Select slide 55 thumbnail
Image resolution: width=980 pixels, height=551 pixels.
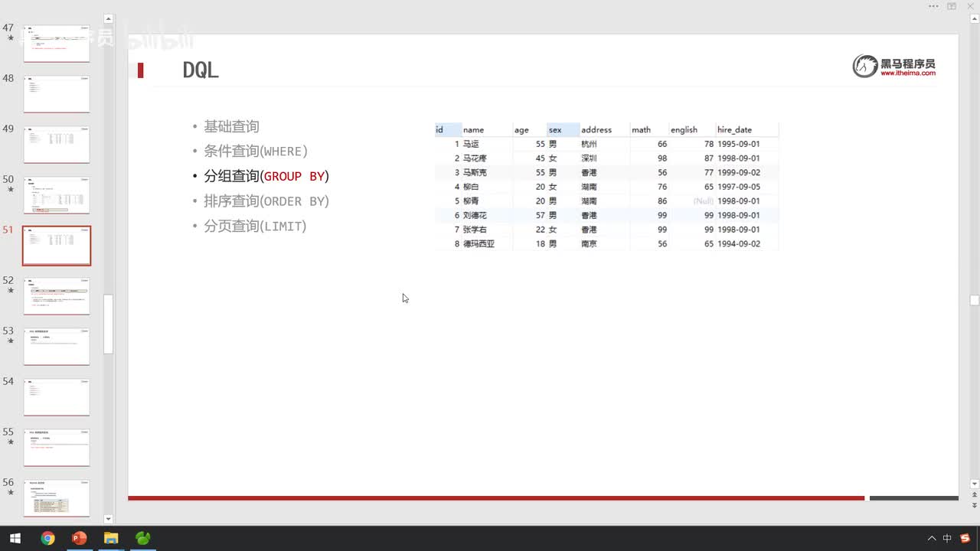[57, 448]
